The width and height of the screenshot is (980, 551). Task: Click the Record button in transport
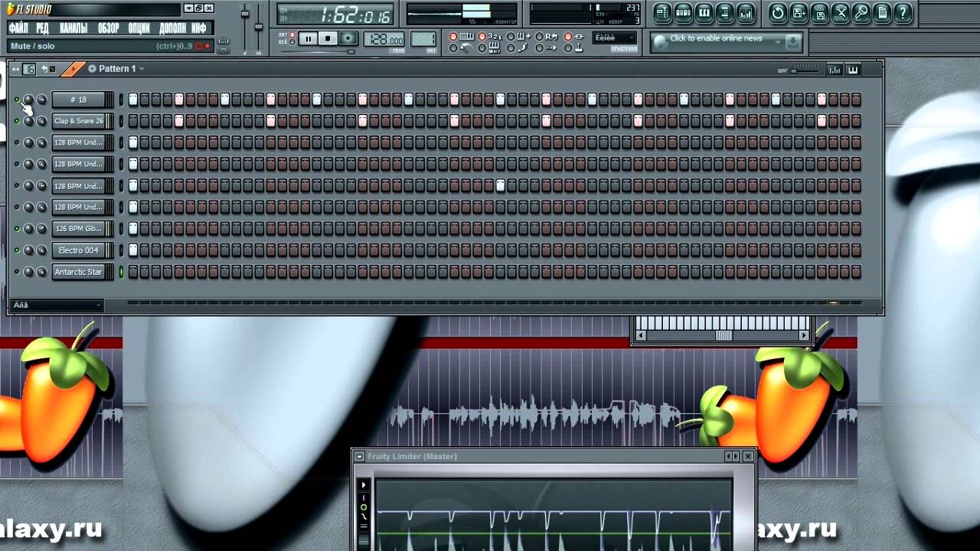click(x=348, y=38)
